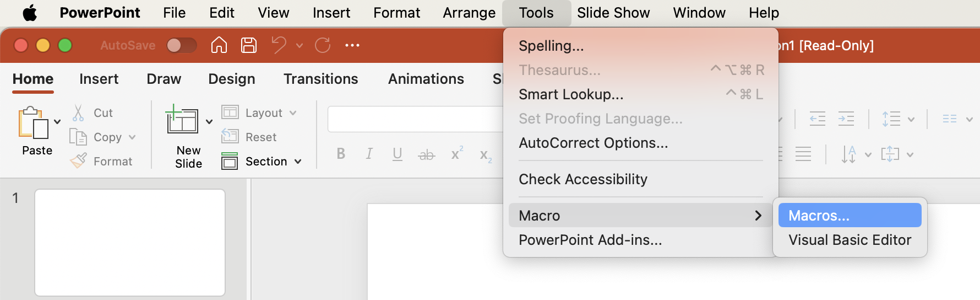Open the Apple menu
The height and width of the screenshot is (300, 980).
(30, 13)
